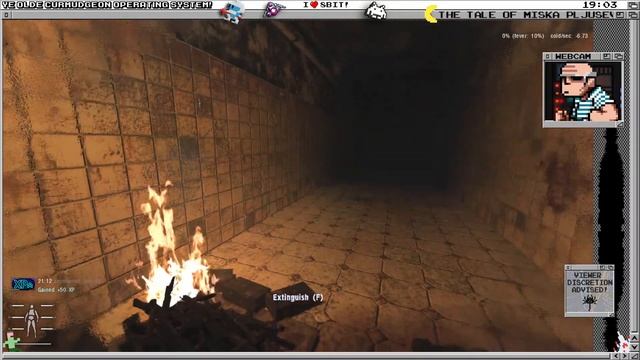This screenshot has width=640, height=360.
Task: Click the red heart in 'I ♥ 8BIT!'
Action: (x=314, y=5)
